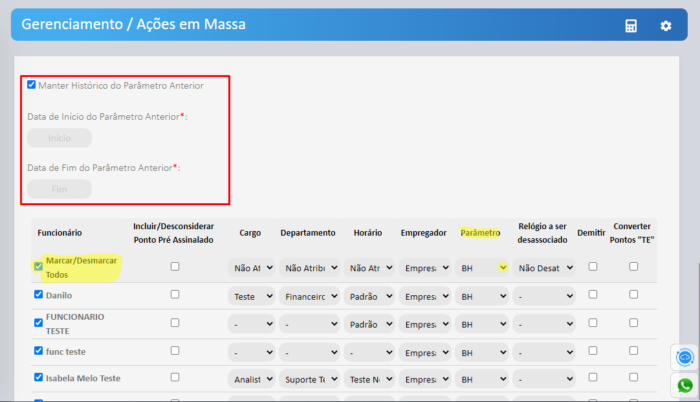Click the Início date button
700x402 pixels.
coord(59,139)
